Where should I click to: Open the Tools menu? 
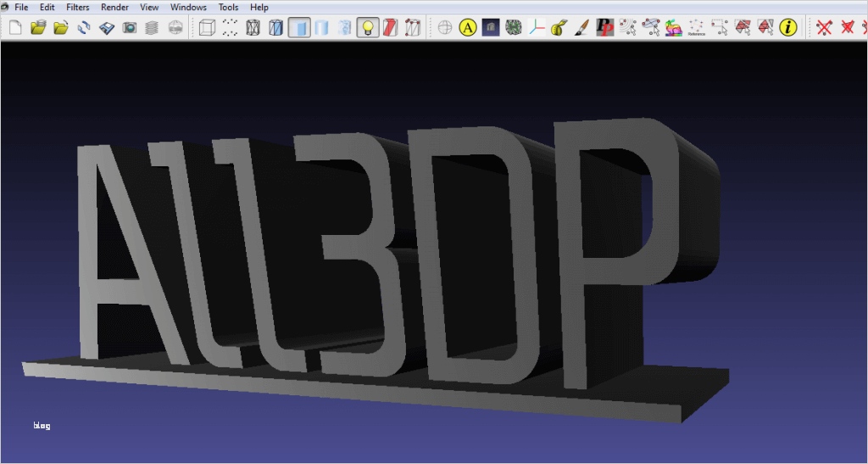[228, 7]
